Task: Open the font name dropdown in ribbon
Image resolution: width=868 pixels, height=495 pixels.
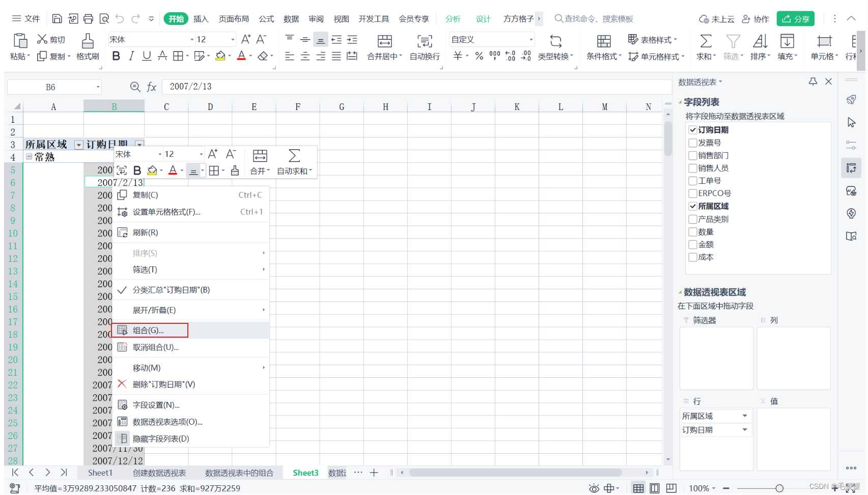Action: (192, 40)
